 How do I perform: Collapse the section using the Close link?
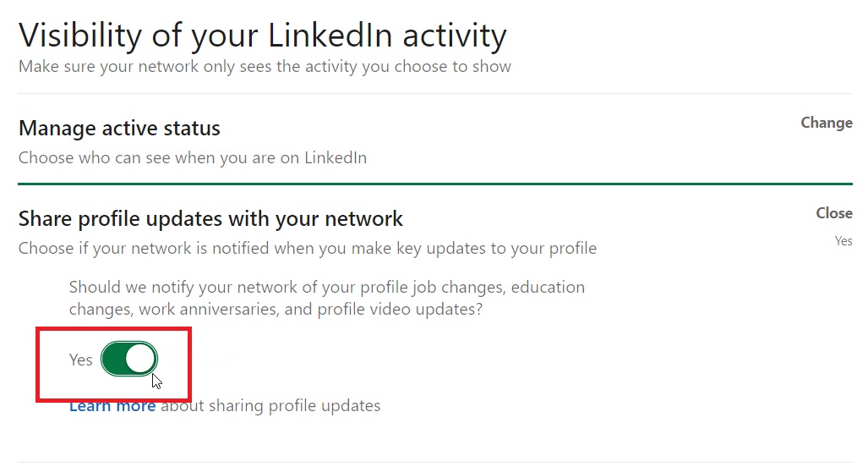pyautogui.click(x=833, y=213)
